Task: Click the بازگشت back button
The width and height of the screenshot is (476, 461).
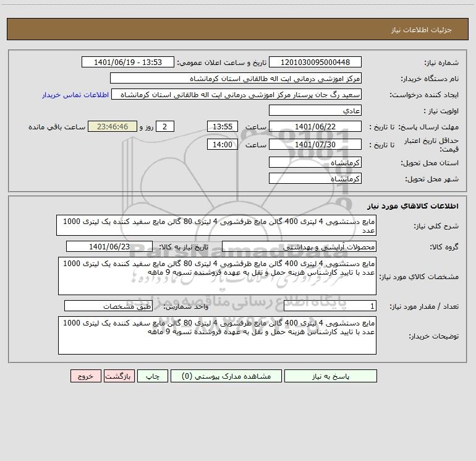Action: 119,376
